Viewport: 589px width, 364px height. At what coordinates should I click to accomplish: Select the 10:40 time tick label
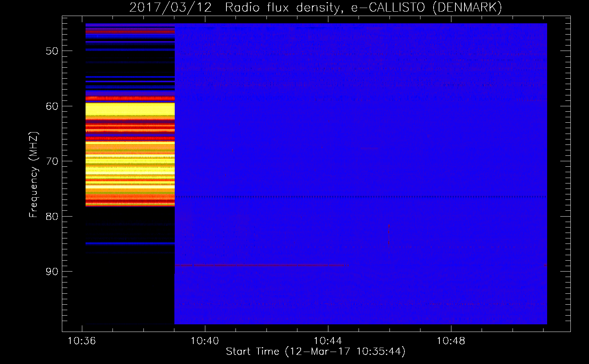[205, 341]
